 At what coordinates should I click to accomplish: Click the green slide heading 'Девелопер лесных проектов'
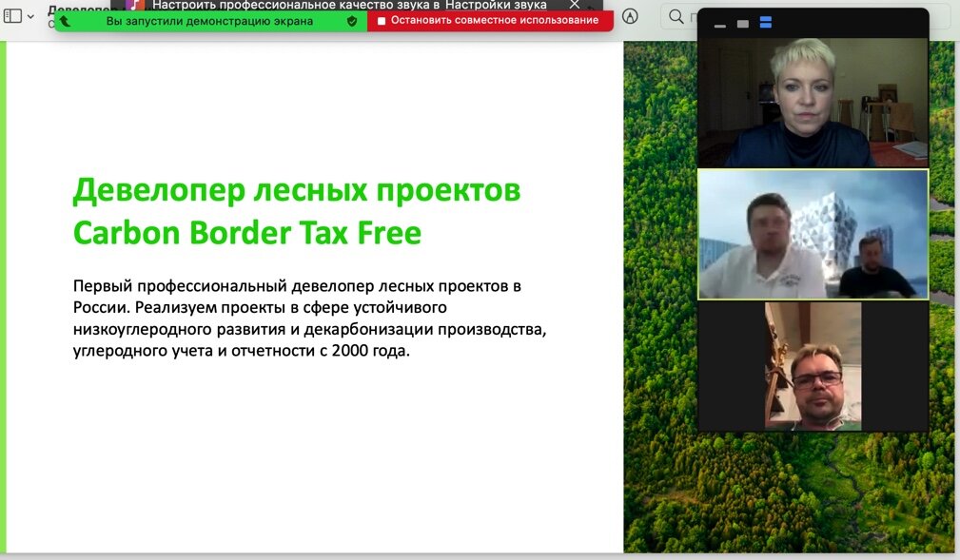[297, 190]
